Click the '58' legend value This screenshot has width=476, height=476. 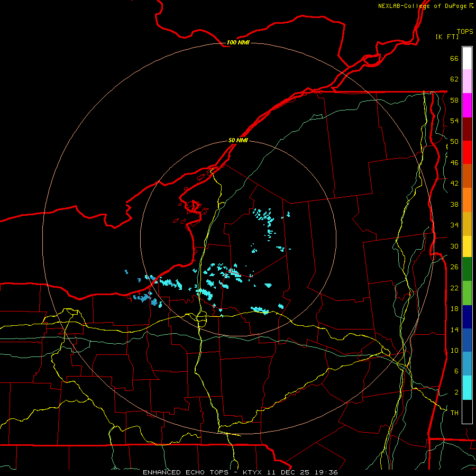tap(454, 100)
